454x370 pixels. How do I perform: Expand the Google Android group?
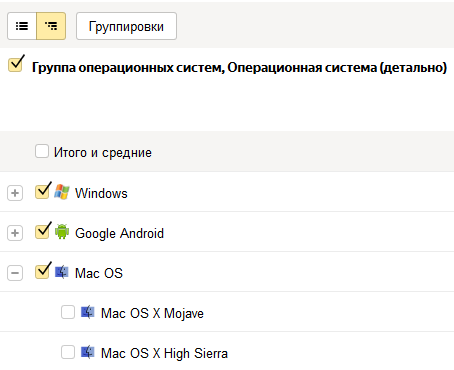[15, 233]
